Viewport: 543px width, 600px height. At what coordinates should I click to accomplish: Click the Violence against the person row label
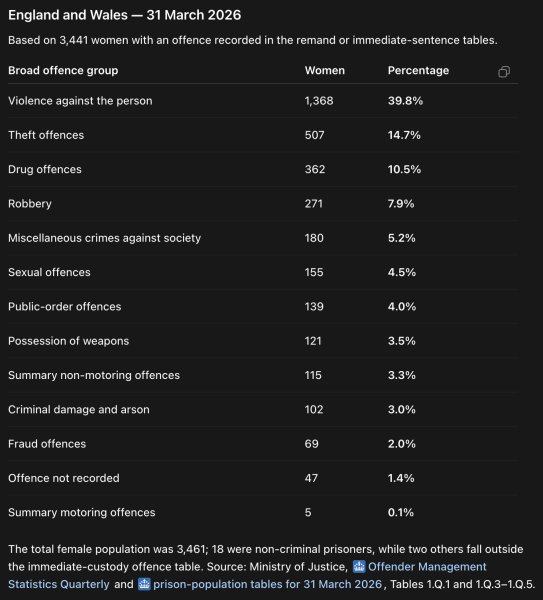(x=80, y=101)
